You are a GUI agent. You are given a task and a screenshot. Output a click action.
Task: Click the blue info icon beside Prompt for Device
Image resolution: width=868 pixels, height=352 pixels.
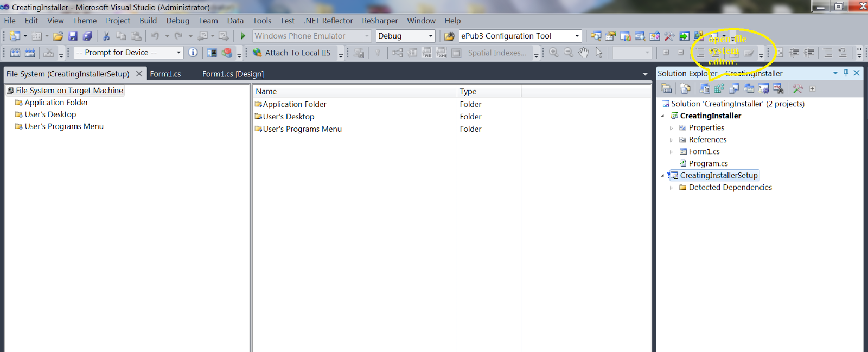[193, 53]
